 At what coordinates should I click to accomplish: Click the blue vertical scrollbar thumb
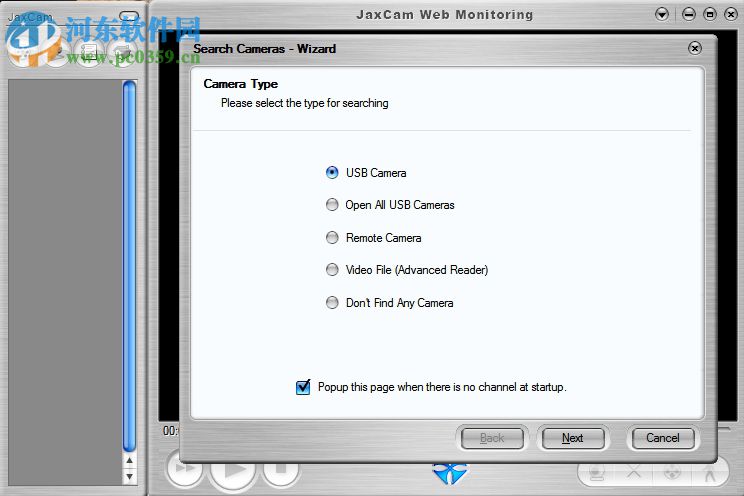[x=129, y=266]
